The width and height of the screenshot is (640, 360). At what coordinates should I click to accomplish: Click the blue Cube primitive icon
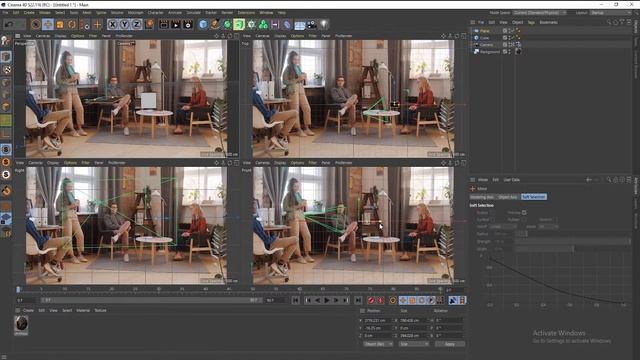(x=203, y=24)
